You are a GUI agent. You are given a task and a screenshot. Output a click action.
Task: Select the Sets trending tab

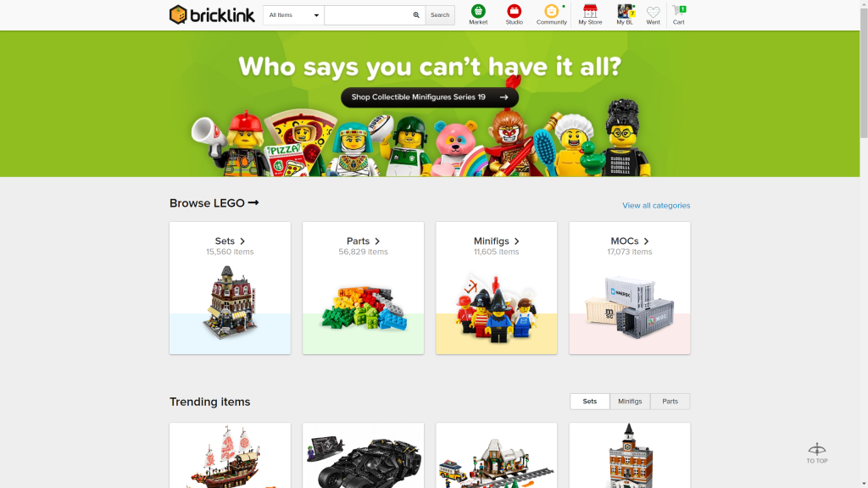[590, 402]
